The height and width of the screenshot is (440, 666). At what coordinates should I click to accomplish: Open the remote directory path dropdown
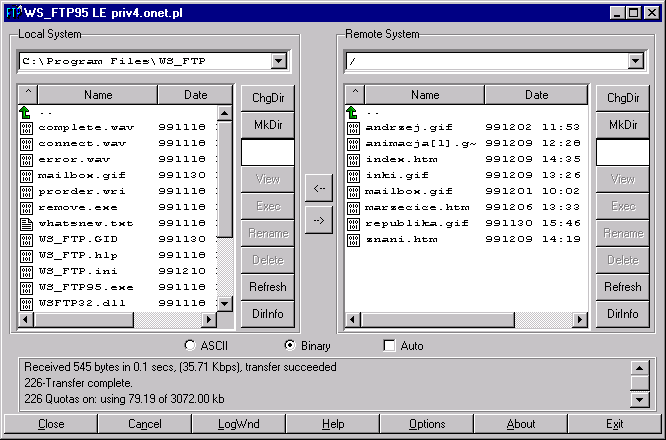click(635, 62)
